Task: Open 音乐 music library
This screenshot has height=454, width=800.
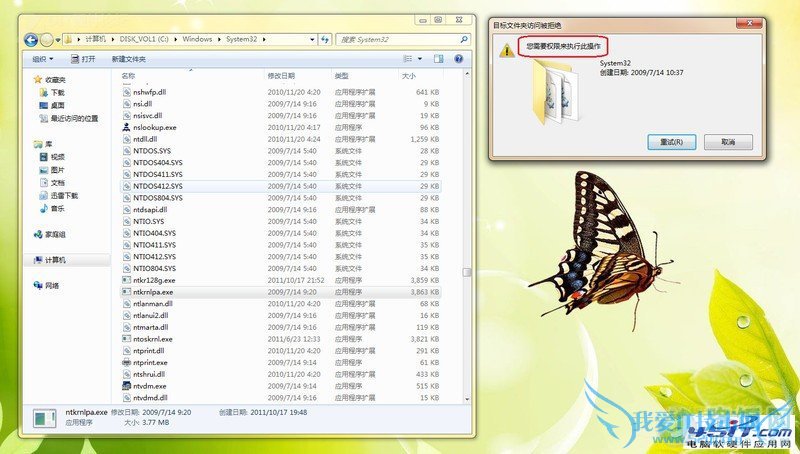Action: (52, 208)
